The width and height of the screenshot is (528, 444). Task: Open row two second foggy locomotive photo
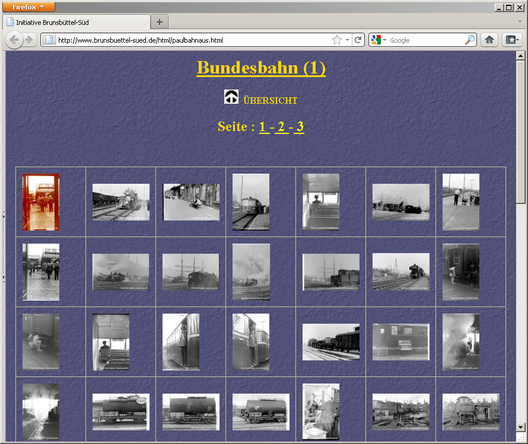121,272
